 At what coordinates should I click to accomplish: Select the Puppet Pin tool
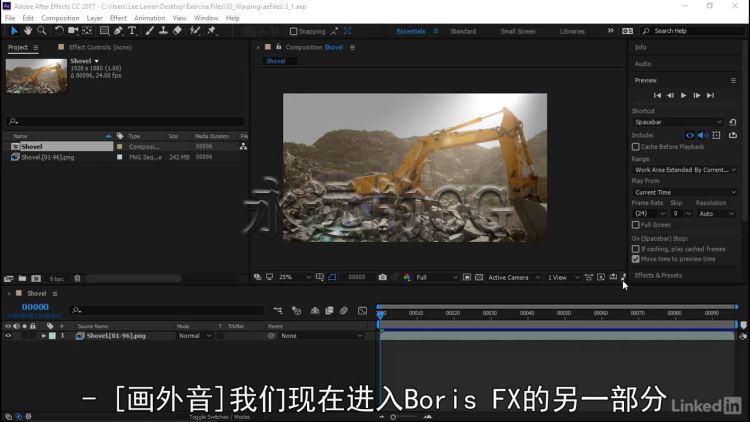pos(211,31)
